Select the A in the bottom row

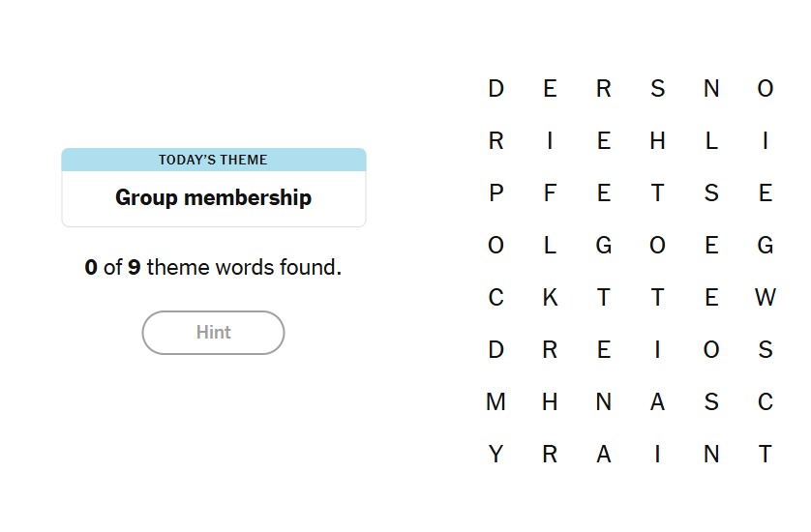pos(604,455)
